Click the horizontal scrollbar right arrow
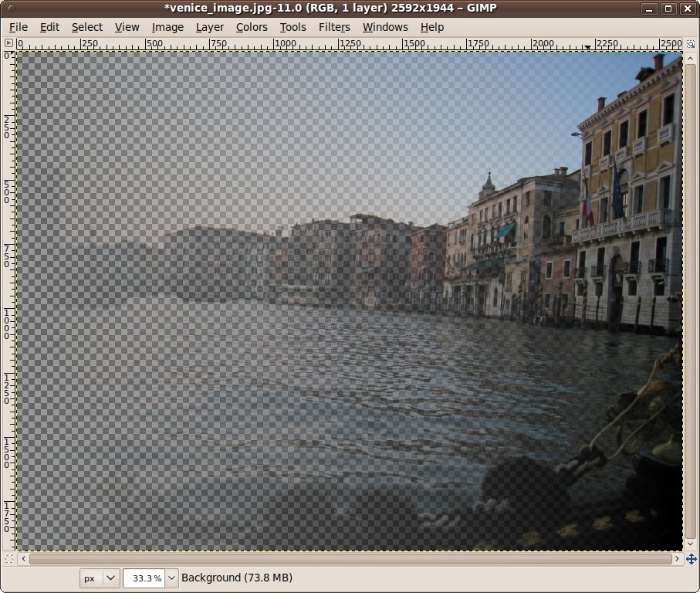 (677, 558)
